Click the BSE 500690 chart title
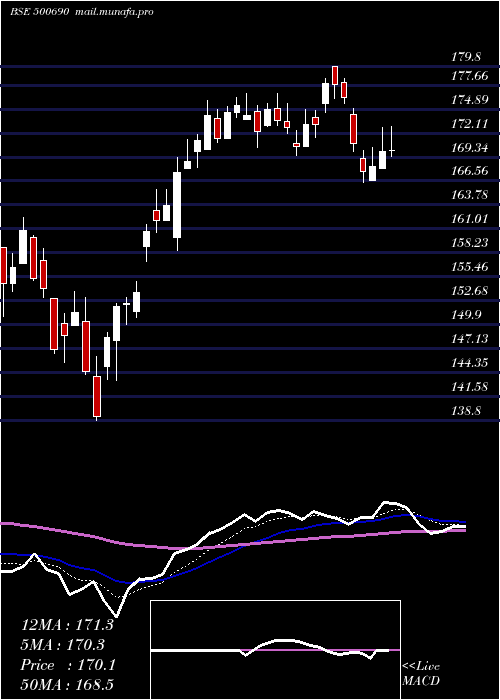Image resolution: width=500 pixels, height=700 pixels. 39,12
